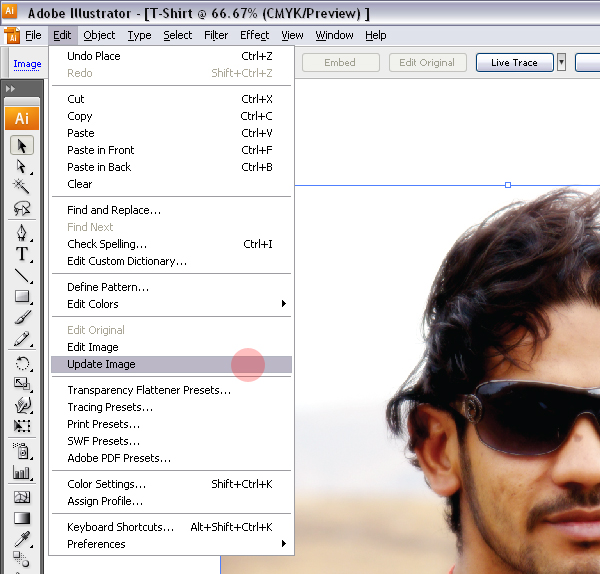Select the Rectangle tool
The image size is (600, 574).
coord(22,297)
